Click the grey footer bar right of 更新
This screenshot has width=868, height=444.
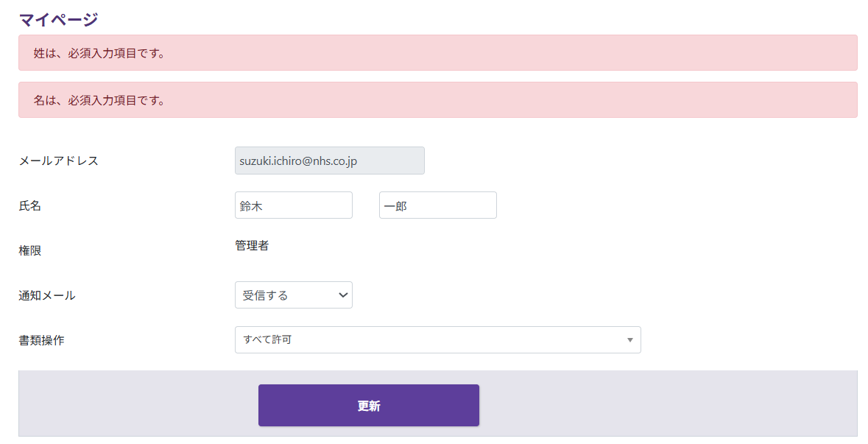(x=663, y=404)
